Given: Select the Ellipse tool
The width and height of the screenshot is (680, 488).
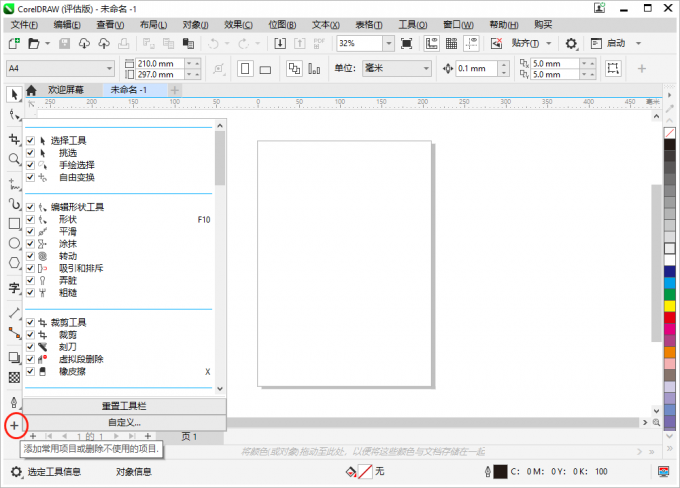Looking at the screenshot, I should 14,243.
